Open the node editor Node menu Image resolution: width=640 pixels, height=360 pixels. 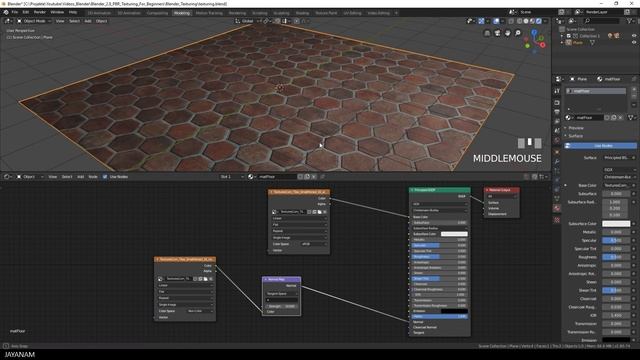[93, 177]
